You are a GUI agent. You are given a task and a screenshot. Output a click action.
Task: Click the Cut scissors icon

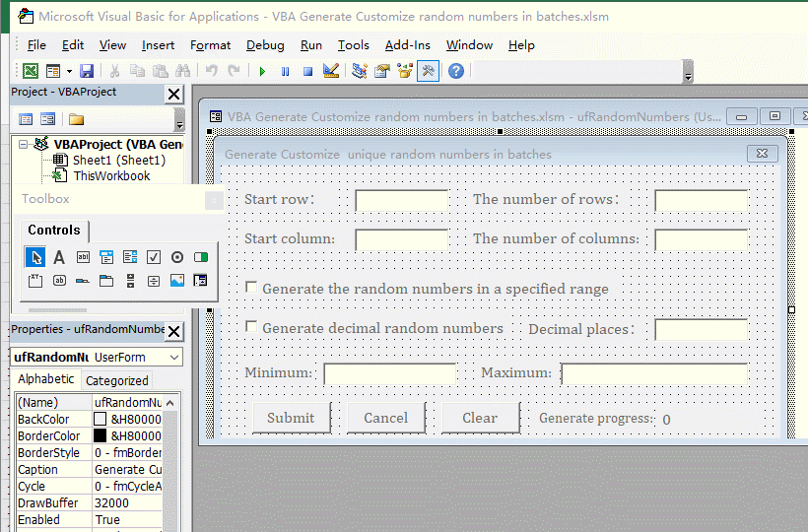(114, 71)
